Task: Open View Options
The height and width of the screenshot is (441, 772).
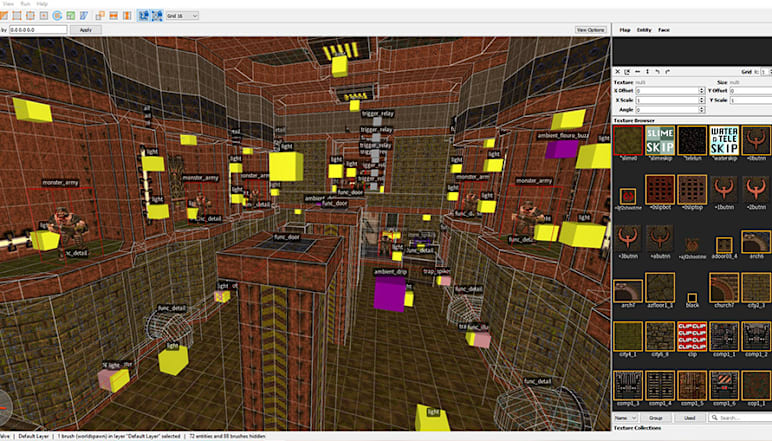Action: click(590, 30)
